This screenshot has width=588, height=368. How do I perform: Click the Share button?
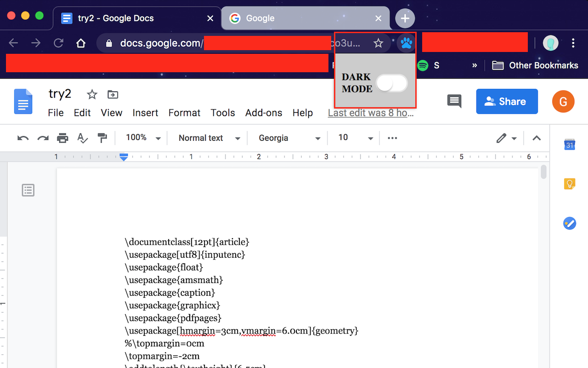click(507, 101)
